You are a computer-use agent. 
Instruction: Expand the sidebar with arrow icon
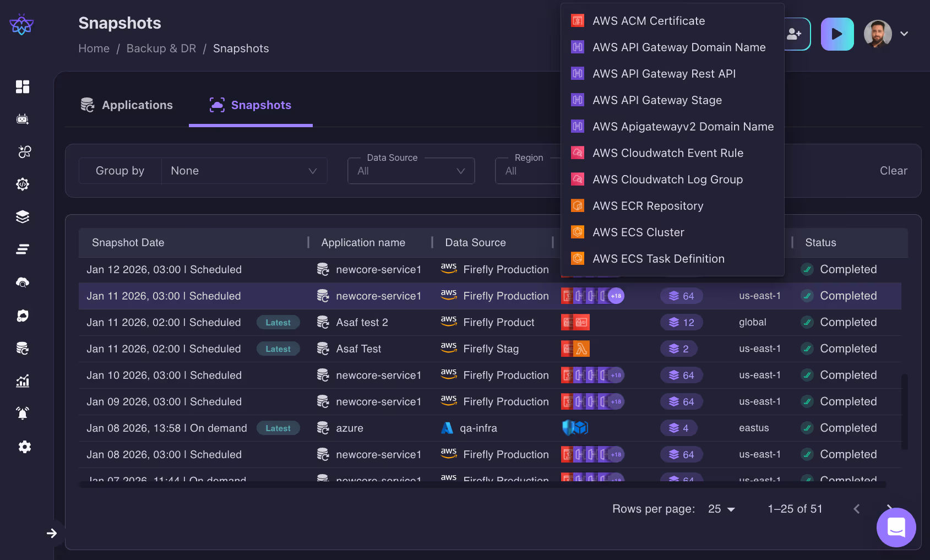tap(52, 533)
